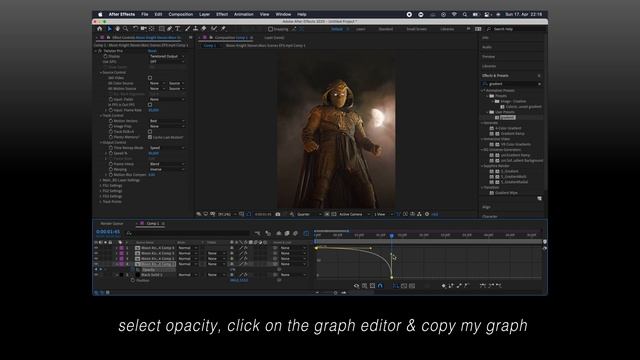
Task: Toggle the 360 Video checkbox
Action: (x=150, y=78)
